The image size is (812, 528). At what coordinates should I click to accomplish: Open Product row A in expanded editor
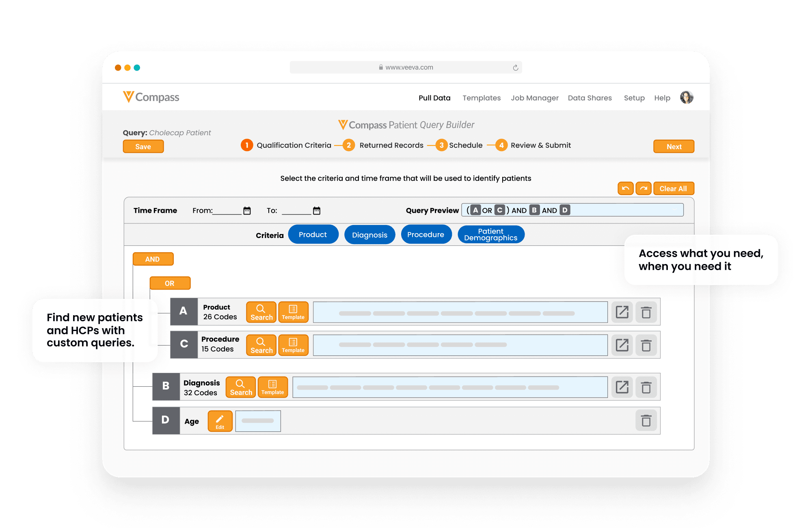(x=622, y=312)
